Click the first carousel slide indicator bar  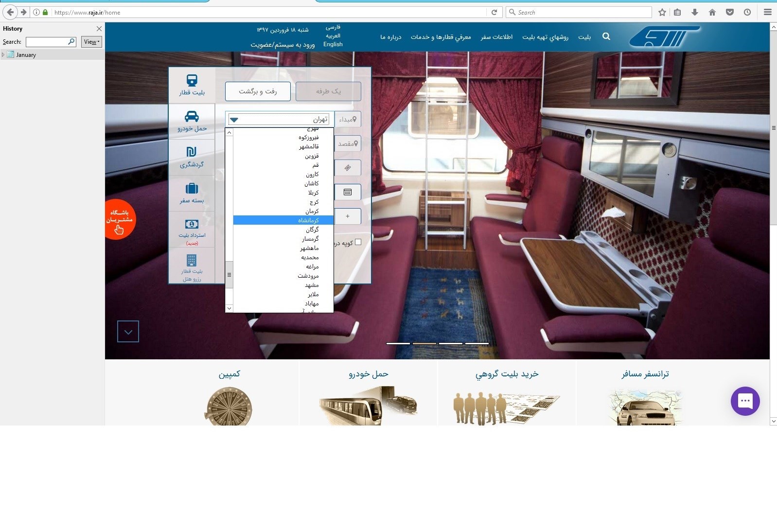(x=398, y=343)
